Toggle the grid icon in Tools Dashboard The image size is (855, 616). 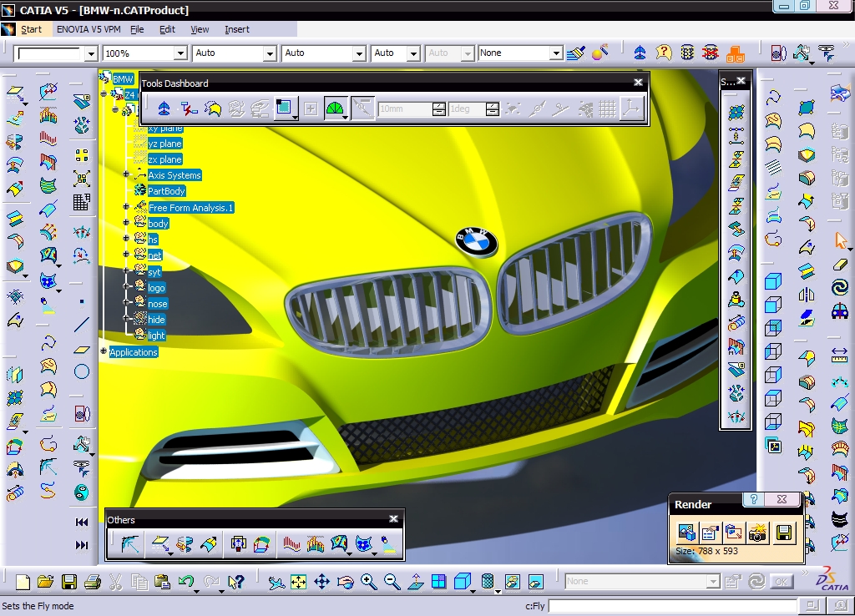click(607, 109)
